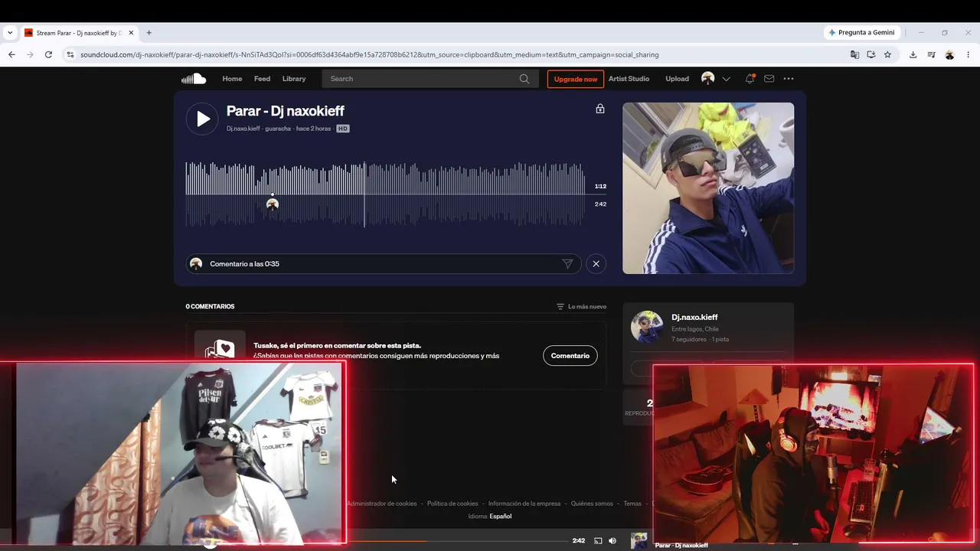Viewport: 980px width, 551px height.
Task: Open the browser downloads icon
Action: (x=913, y=54)
